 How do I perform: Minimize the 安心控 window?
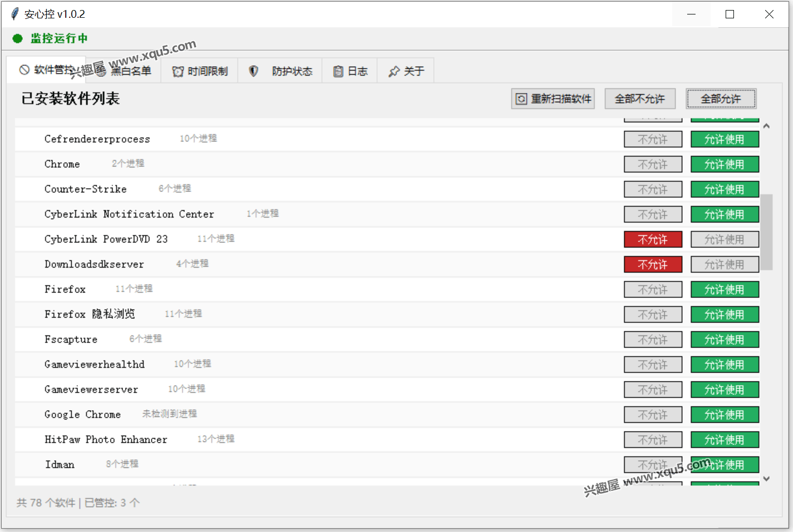(691, 14)
